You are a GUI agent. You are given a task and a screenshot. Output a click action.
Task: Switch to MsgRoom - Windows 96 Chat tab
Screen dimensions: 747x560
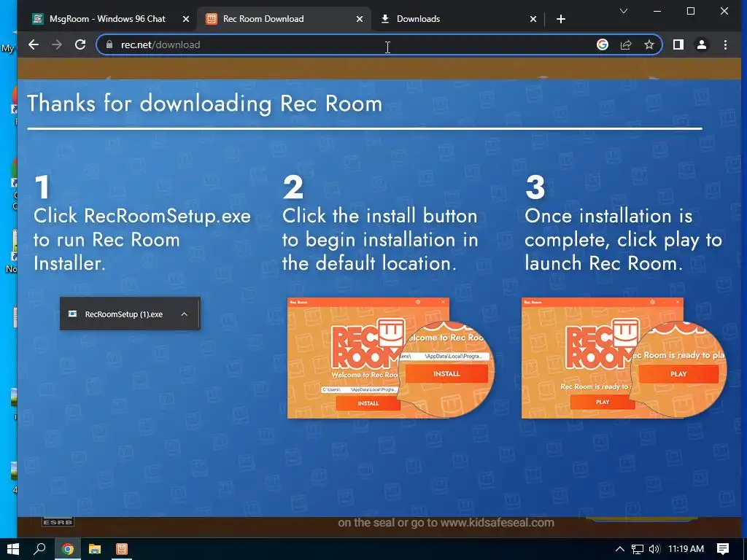(x=107, y=19)
